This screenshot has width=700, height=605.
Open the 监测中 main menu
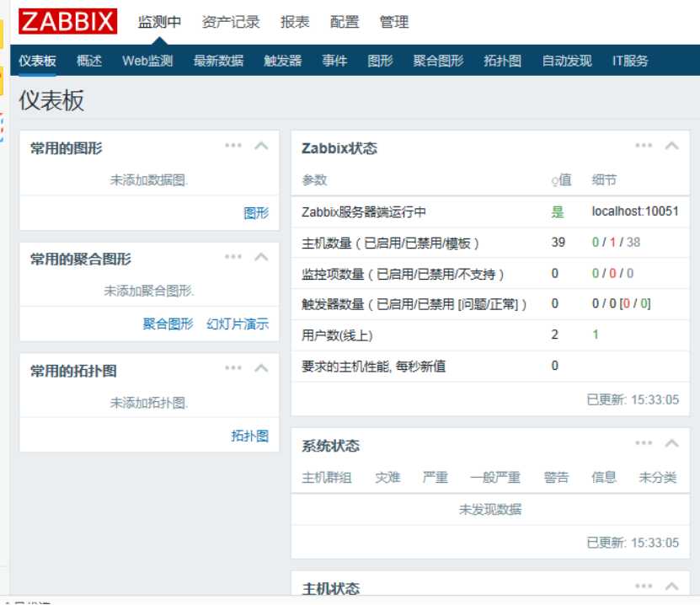pyautogui.click(x=159, y=22)
